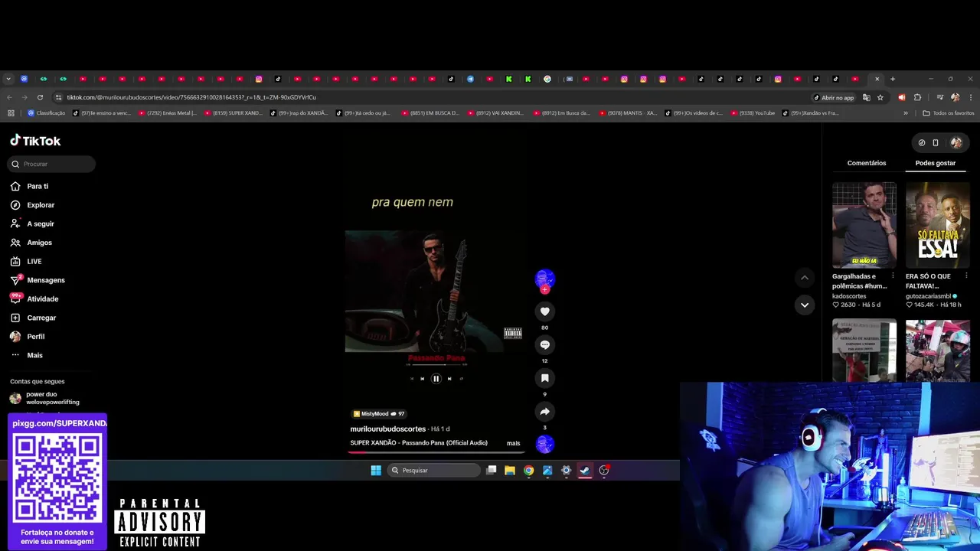Open Chrome media controls icon
This screenshot has height=551, width=980.
click(x=939, y=97)
